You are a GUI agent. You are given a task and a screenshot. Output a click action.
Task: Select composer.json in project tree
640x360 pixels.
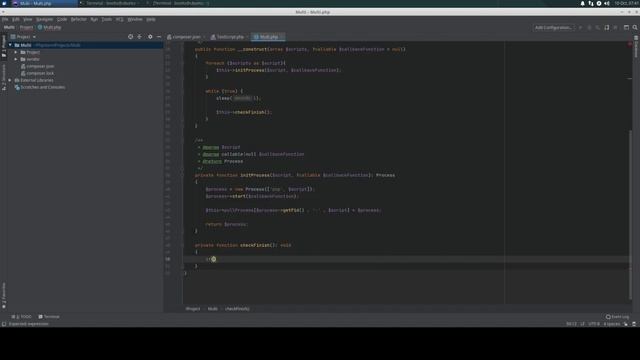[40, 66]
